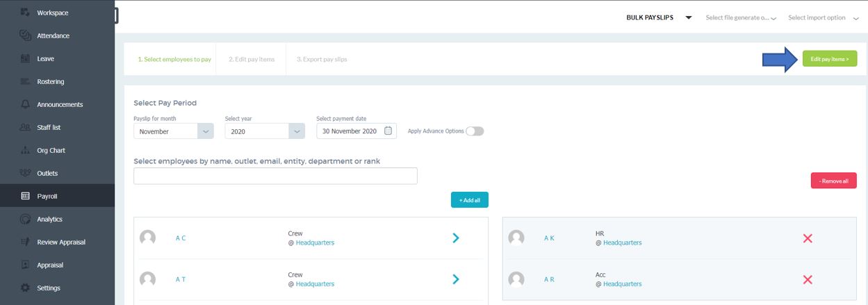Image resolution: width=868 pixels, height=305 pixels.
Task: Open Attendance from the sidebar icon
Action: pyautogui.click(x=25, y=35)
